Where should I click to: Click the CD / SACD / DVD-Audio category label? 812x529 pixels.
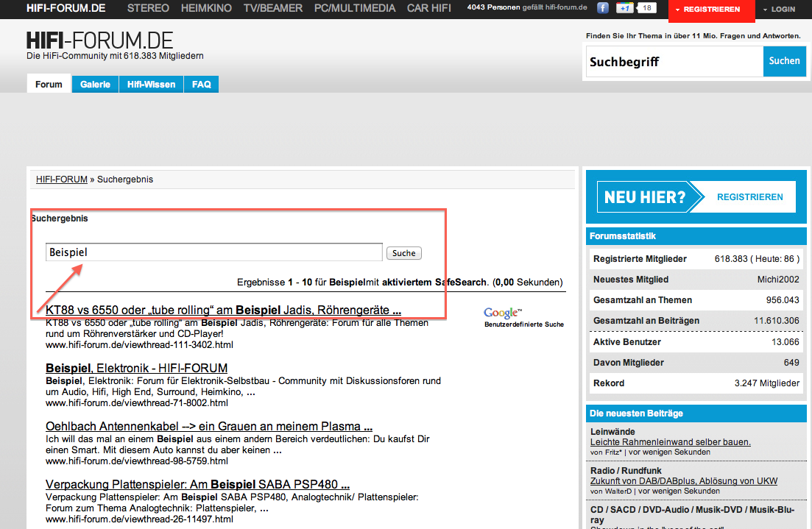pyautogui.click(x=693, y=515)
